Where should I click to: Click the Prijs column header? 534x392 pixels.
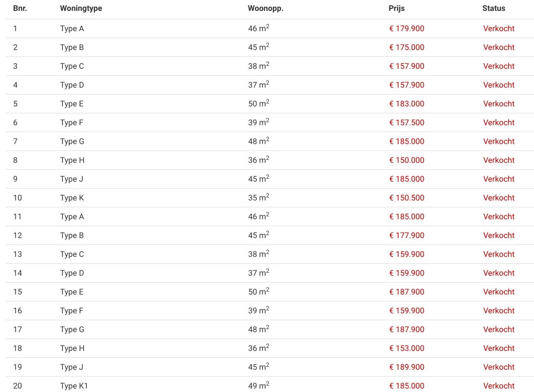coord(396,8)
